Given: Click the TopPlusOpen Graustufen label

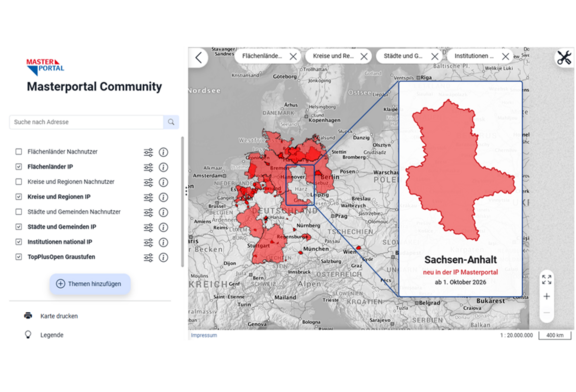Looking at the screenshot, I should [x=61, y=257].
